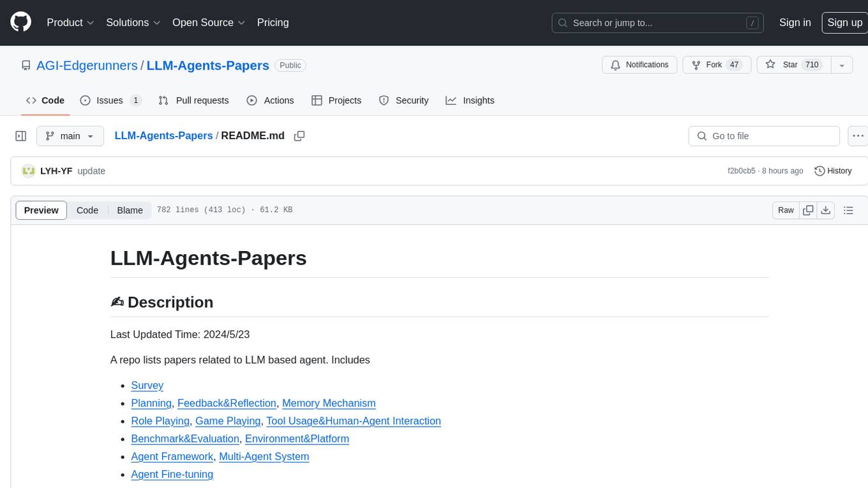View the file History
868x488 pixels.
pyautogui.click(x=833, y=171)
